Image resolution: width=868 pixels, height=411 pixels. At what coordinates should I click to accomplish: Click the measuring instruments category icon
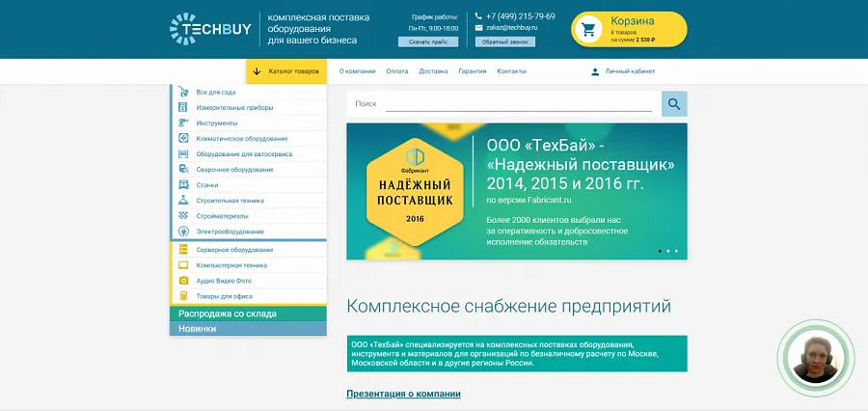tap(184, 107)
